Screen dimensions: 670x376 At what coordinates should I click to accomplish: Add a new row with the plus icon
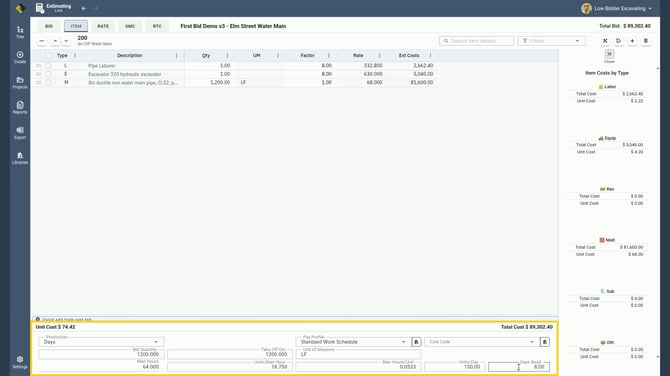pos(632,41)
